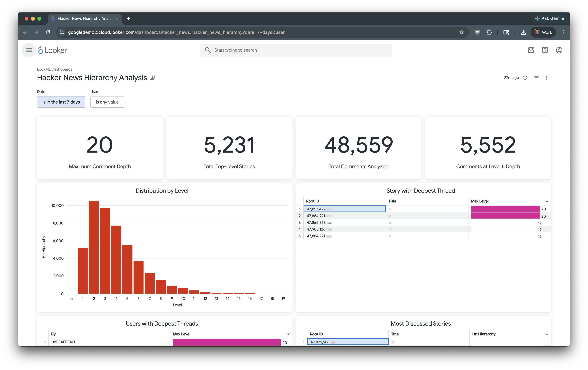Sort by Max Level arrow in Story with Deepest Thread
The width and height of the screenshot is (588, 370).
547,201
